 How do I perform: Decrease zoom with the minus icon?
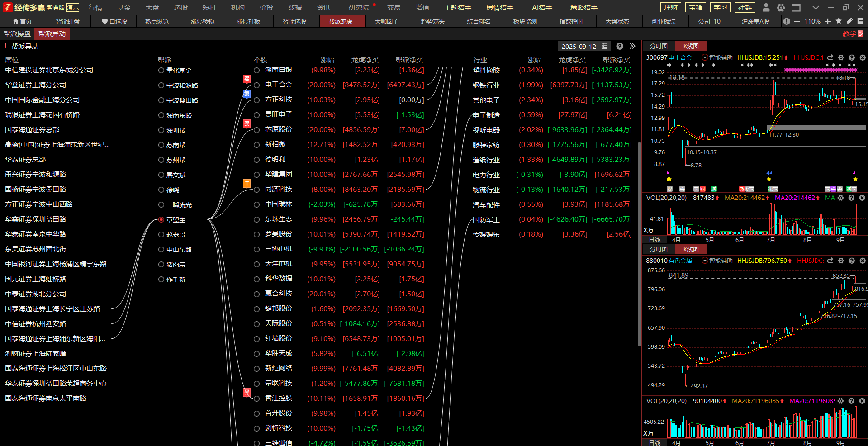(x=797, y=21)
